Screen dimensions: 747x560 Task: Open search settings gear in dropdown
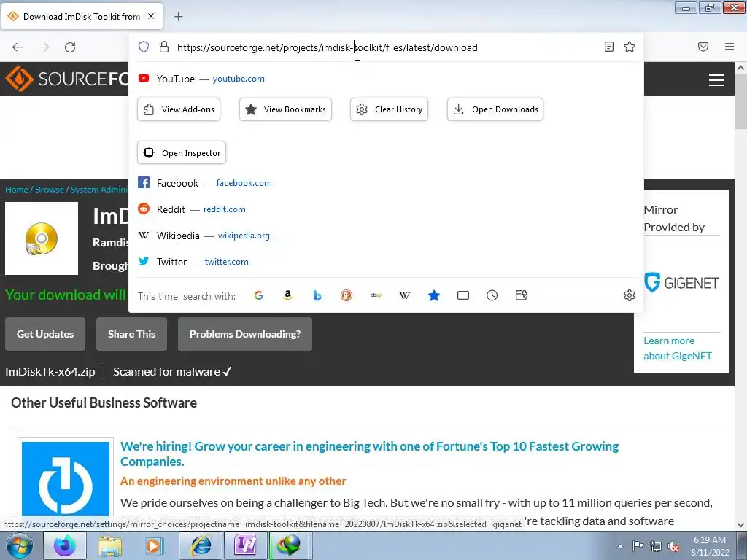(x=630, y=295)
